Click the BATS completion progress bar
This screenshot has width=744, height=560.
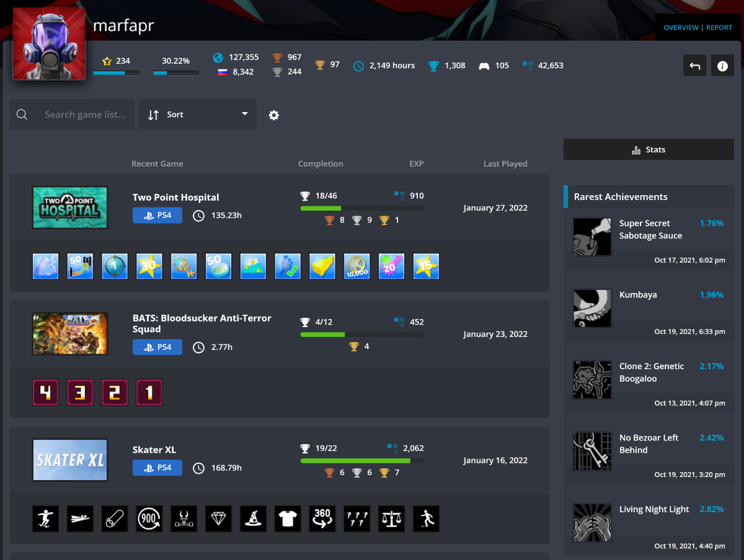362,335
